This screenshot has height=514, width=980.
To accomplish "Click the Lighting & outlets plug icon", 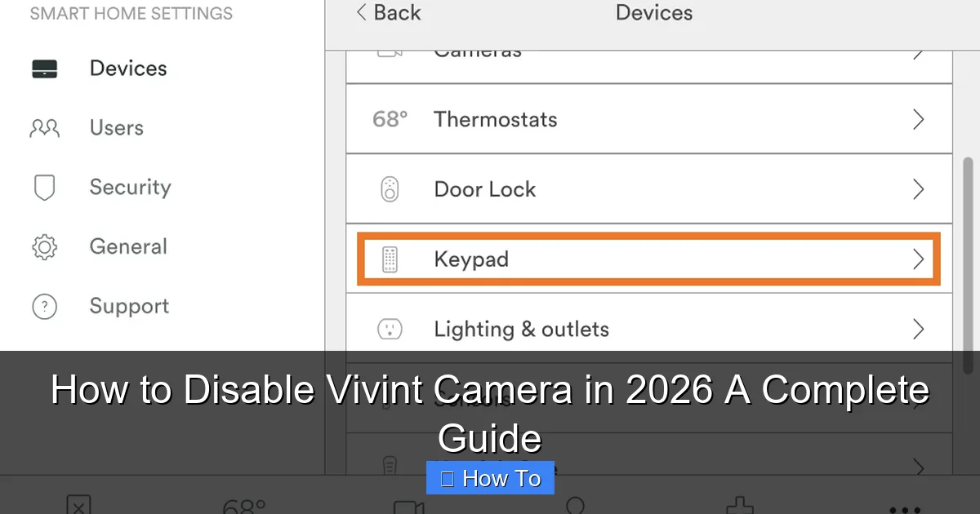I will [390, 329].
